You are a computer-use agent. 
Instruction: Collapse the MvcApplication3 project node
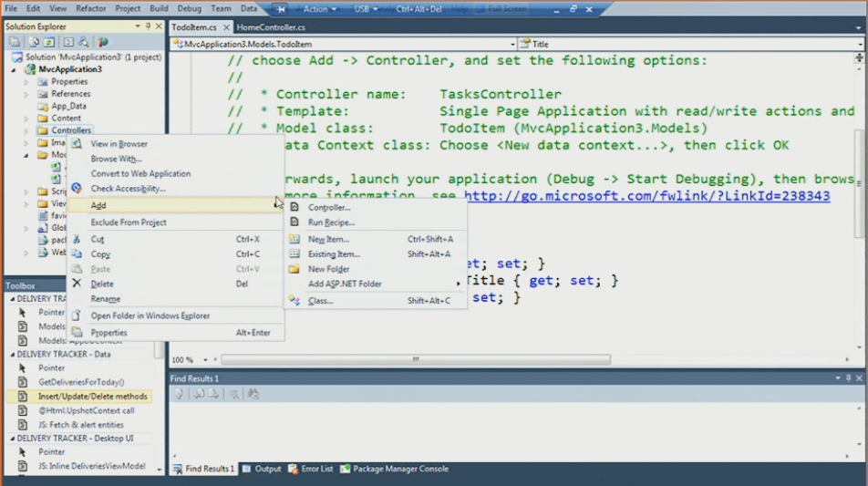point(14,69)
